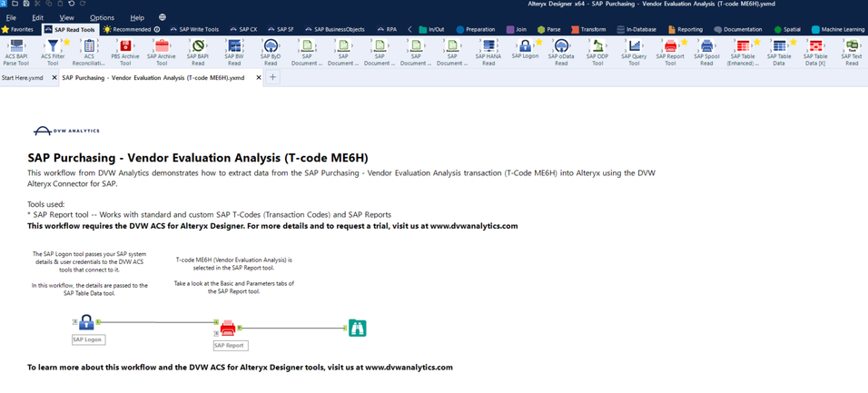
Task: Switch to the Transform tool category
Action: pos(587,29)
